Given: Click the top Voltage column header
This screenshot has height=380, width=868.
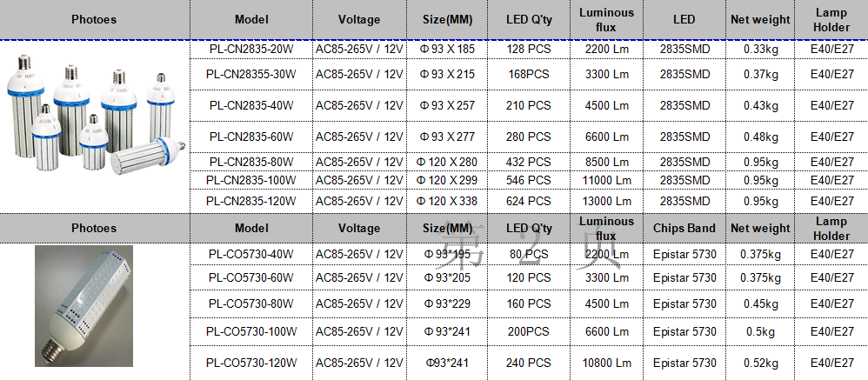Looking at the screenshot, I should (359, 19).
